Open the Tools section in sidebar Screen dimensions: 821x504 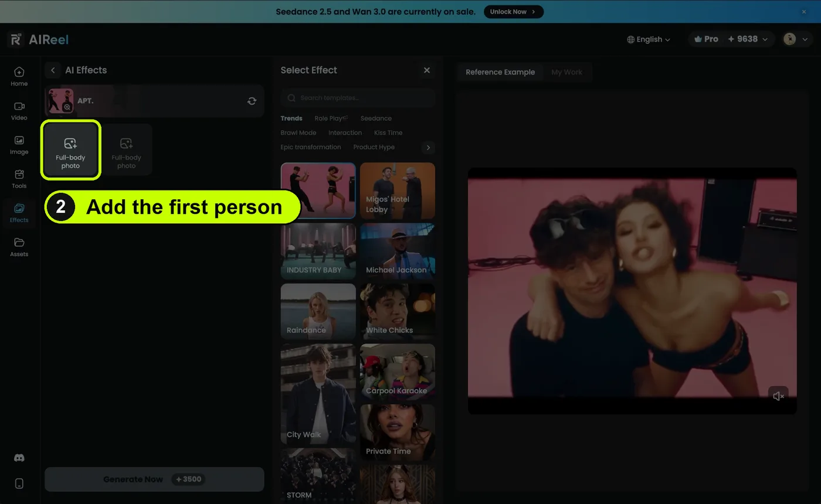[19, 179]
